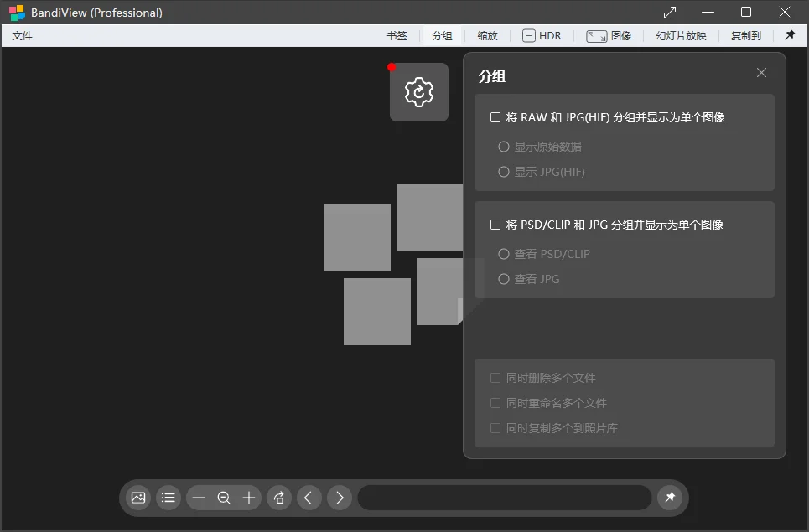
Task: Check 同时删除多个文件 option
Action: point(495,378)
